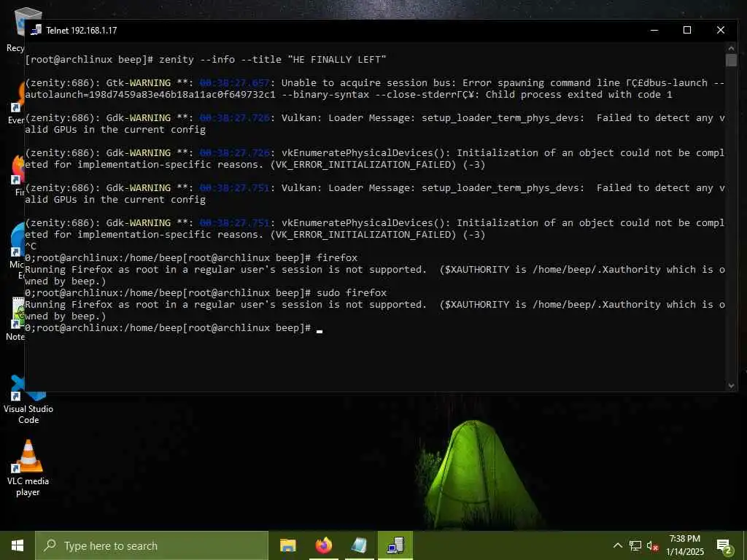Image resolution: width=747 pixels, height=560 pixels.
Task: Open the Windows Start menu
Action: click(18, 545)
